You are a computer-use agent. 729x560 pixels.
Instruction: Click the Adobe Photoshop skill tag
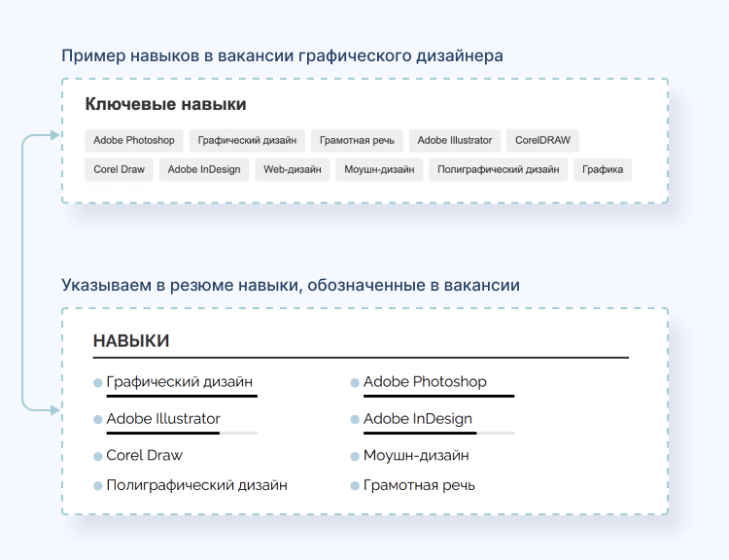[x=134, y=140]
